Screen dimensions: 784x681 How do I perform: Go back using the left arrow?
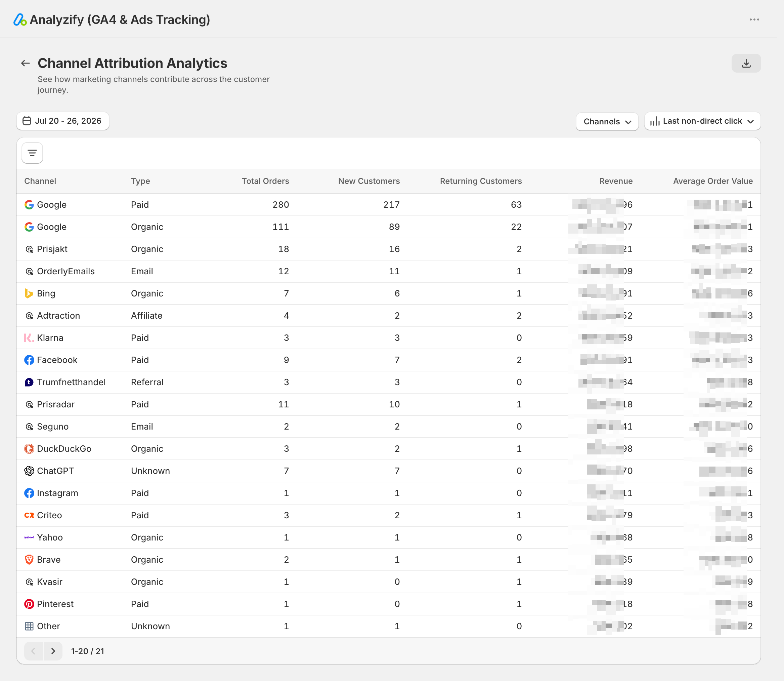point(26,63)
